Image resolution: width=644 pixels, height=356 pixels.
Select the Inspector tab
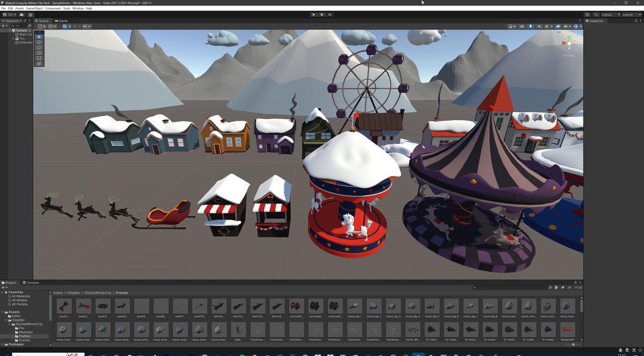point(596,20)
